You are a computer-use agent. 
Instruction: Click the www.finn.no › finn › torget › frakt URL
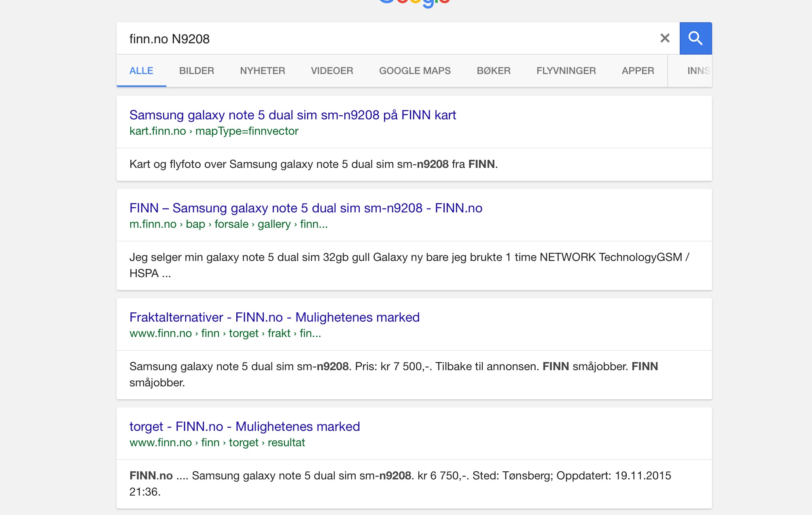click(225, 333)
